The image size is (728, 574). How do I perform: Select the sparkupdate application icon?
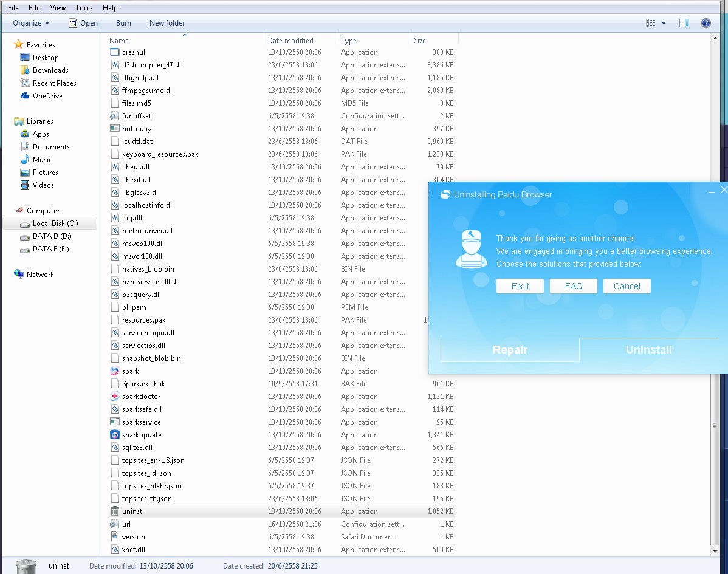click(x=115, y=435)
